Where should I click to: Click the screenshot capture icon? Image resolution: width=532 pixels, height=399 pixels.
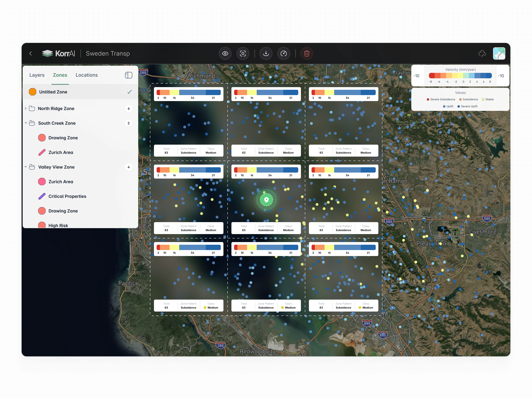coord(243,53)
